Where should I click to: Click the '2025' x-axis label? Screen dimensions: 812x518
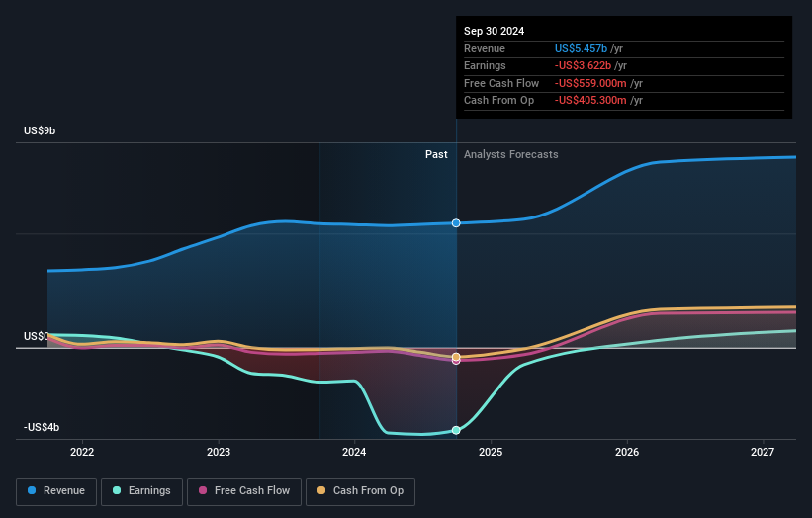click(491, 453)
